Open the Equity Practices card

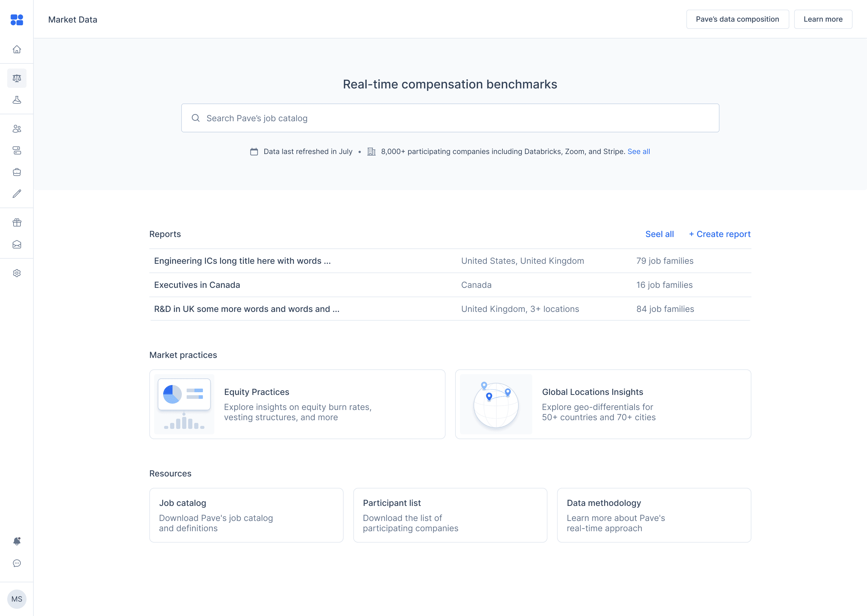(x=297, y=404)
